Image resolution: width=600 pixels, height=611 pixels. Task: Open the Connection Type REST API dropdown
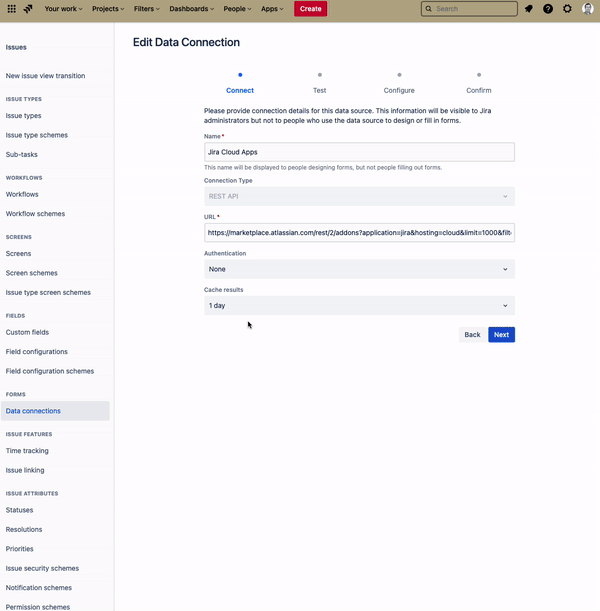click(359, 196)
